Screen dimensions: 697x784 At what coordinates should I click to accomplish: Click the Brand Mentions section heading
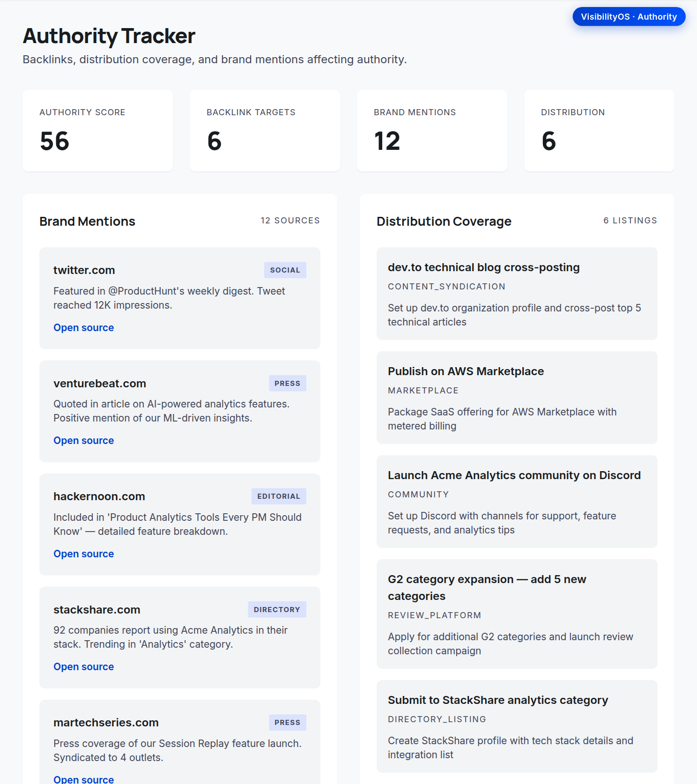click(x=87, y=222)
